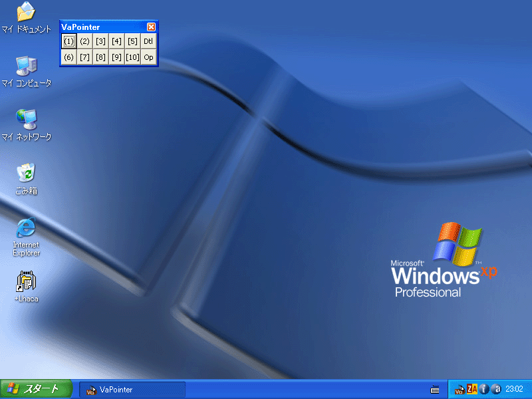Click the Dtl button in VaPointer
This screenshot has width=532, height=399.
coord(148,41)
